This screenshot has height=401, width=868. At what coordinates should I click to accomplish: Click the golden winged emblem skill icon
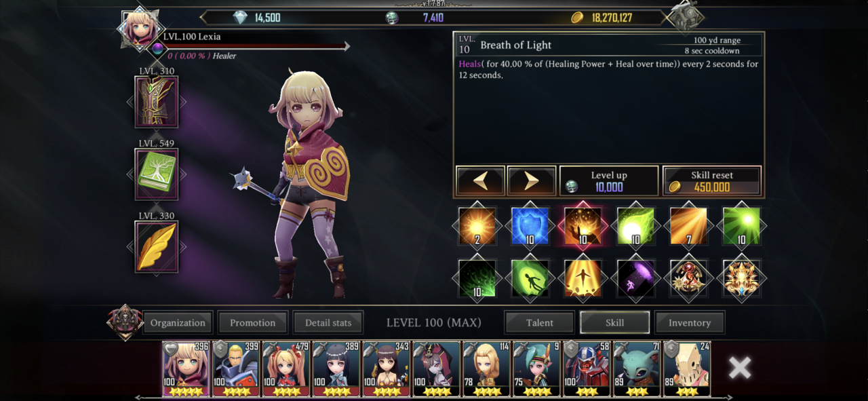click(741, 279)
